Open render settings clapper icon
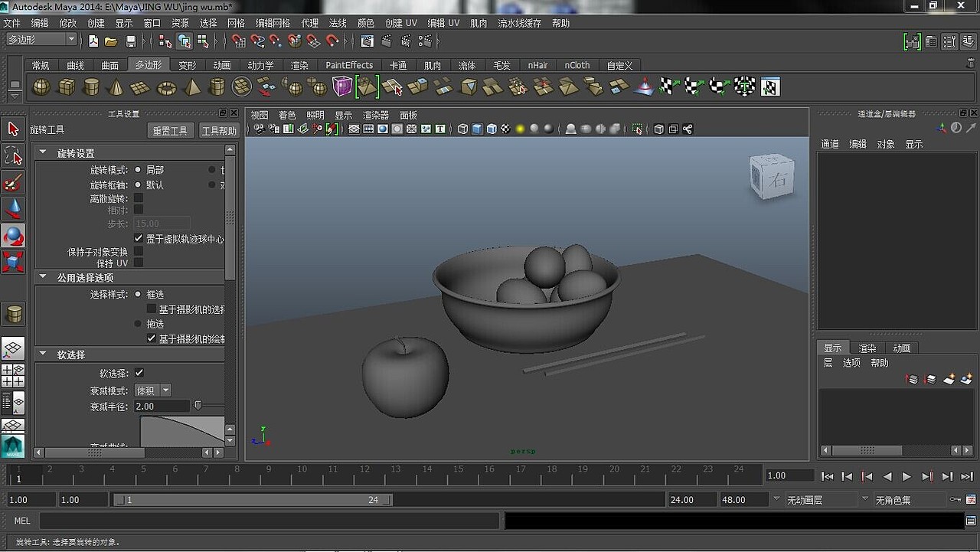This screenshot has width=980, height=552. (425, 41)
